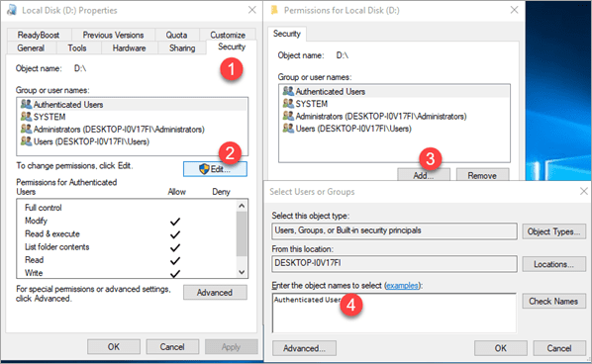Image resolution: width=592 pixels, height=364 pixels.
Task: Select Authenticated Users in Permissions dialog list
Action: click(x=395, y=91)
